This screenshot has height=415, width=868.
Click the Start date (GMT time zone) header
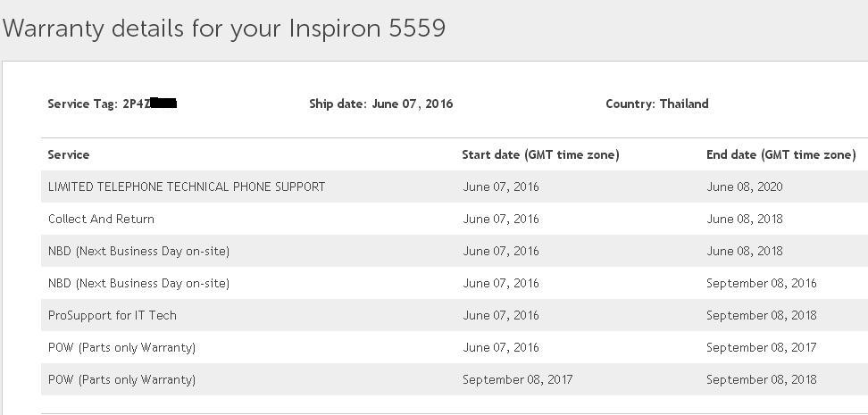click(540, 154)
